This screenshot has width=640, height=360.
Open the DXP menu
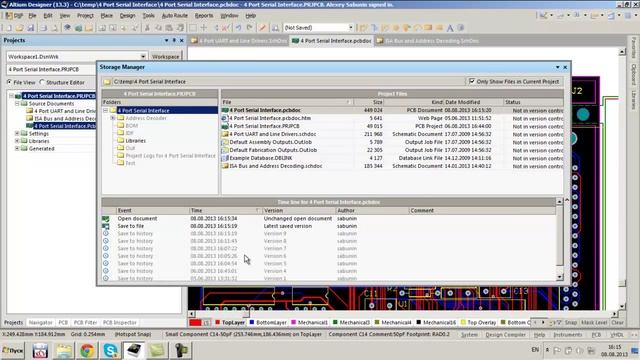(14, 16)
